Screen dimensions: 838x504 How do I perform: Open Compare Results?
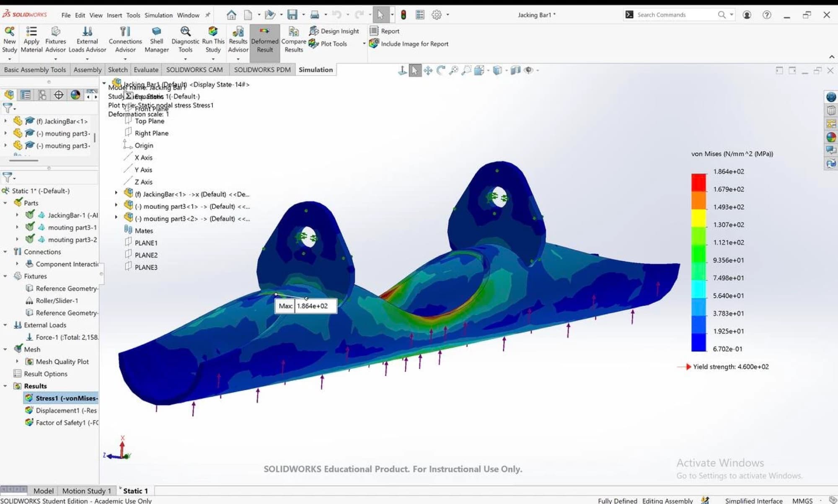coord(294,40)
